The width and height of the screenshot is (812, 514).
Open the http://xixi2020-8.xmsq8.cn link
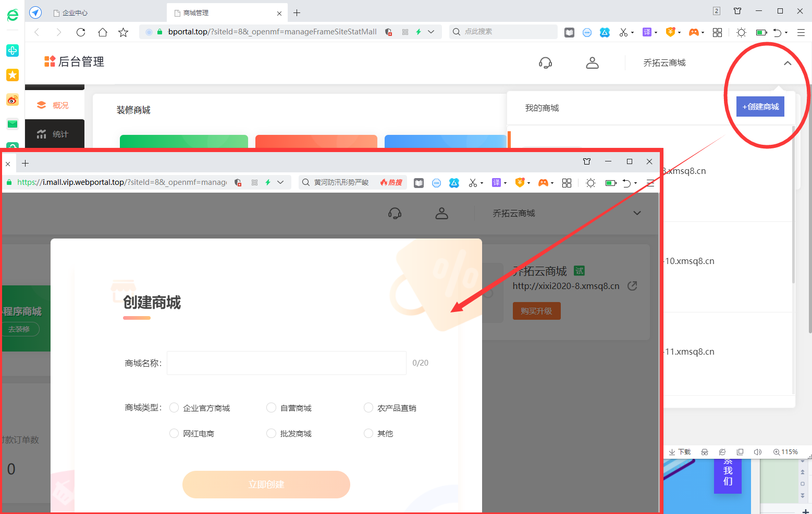[x=566, y=286]
